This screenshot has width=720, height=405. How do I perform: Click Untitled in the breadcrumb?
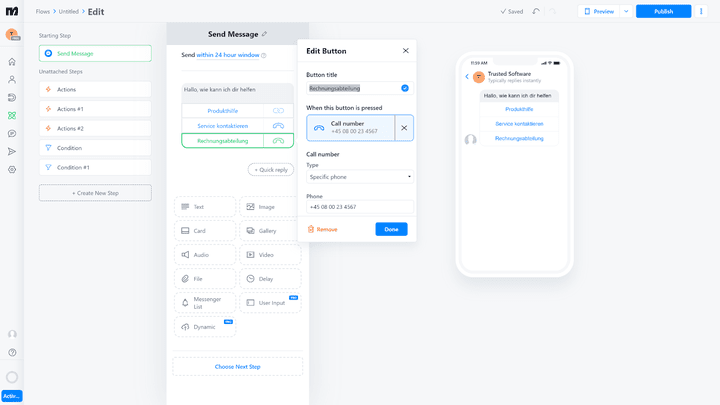pyautogui.click(x=68, y=11)
